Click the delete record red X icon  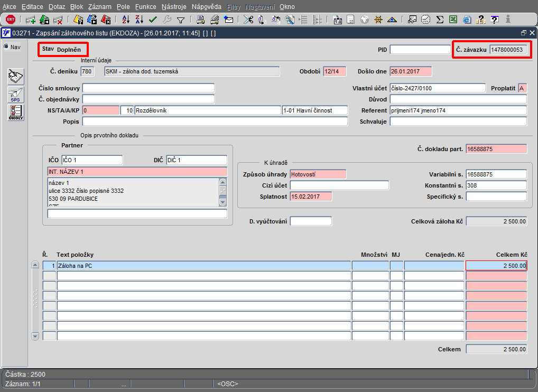(x=58, y=20)
